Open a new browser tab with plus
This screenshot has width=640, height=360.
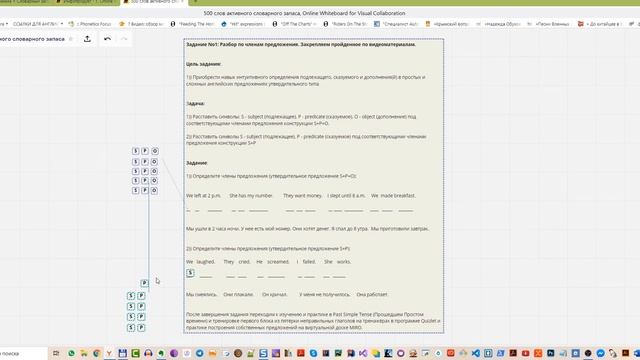[195, 2]
